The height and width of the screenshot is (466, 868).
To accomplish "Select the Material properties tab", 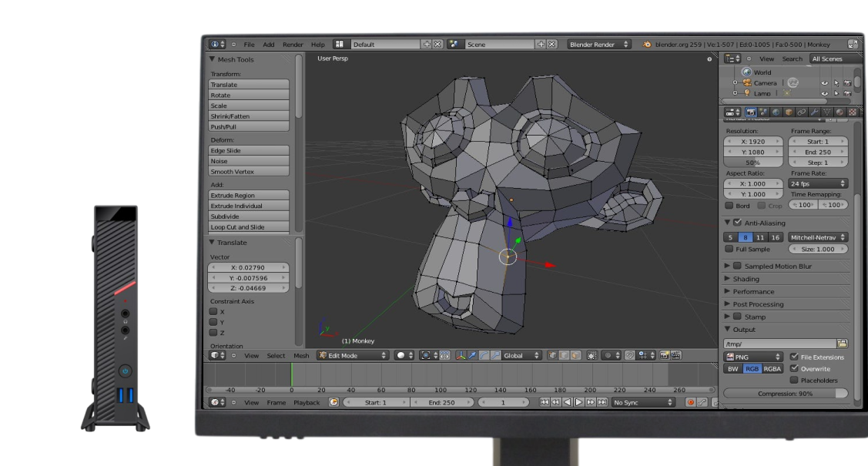I will tap(839, 112).
